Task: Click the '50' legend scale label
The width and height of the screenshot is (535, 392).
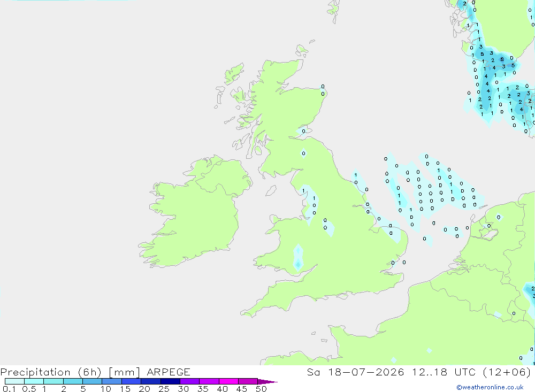Action: (x=261, y=389)
